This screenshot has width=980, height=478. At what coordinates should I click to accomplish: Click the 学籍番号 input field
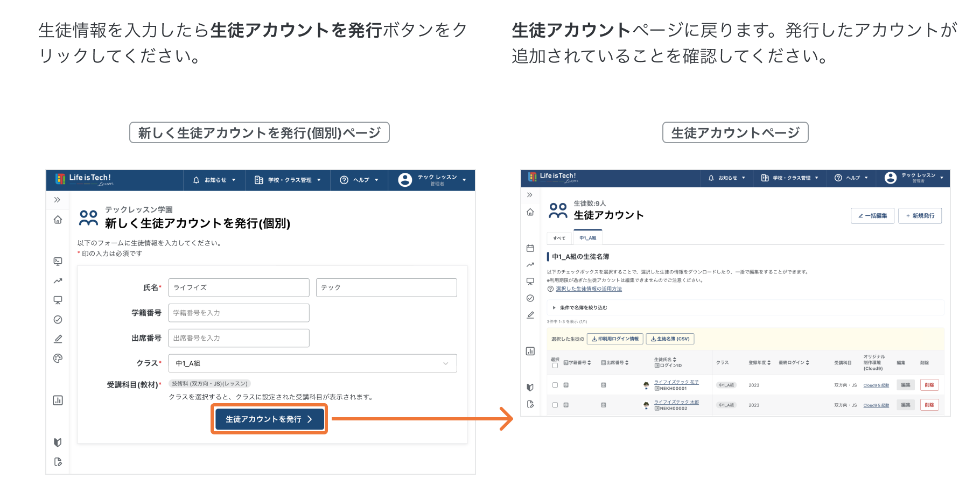pos(239,313)
